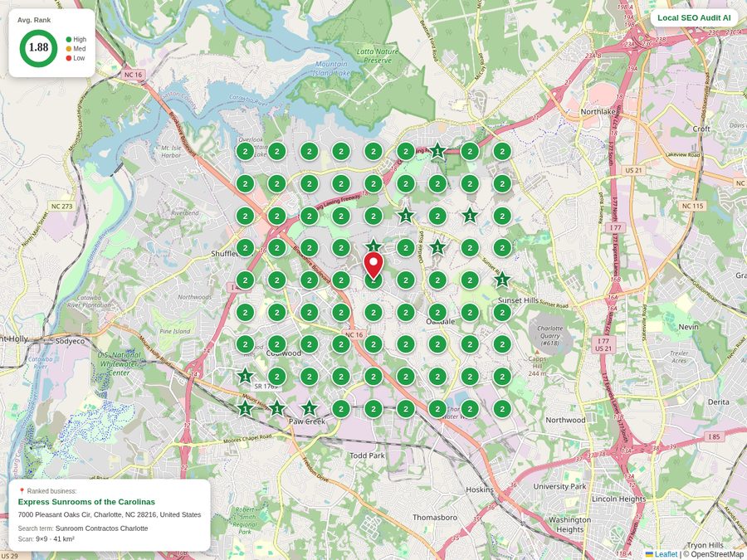Click the rank 2 marker next to Shuffletown

click(x=245, y=248)
